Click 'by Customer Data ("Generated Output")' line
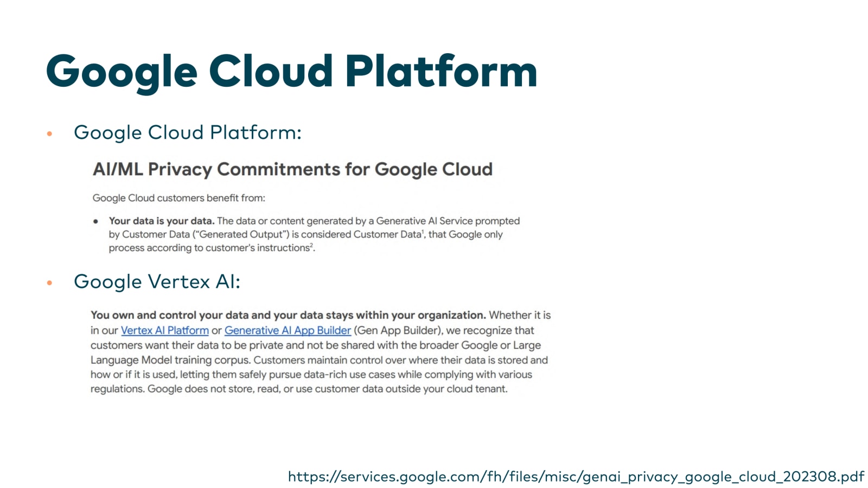The image size is (868, 488). click(305, 234)
